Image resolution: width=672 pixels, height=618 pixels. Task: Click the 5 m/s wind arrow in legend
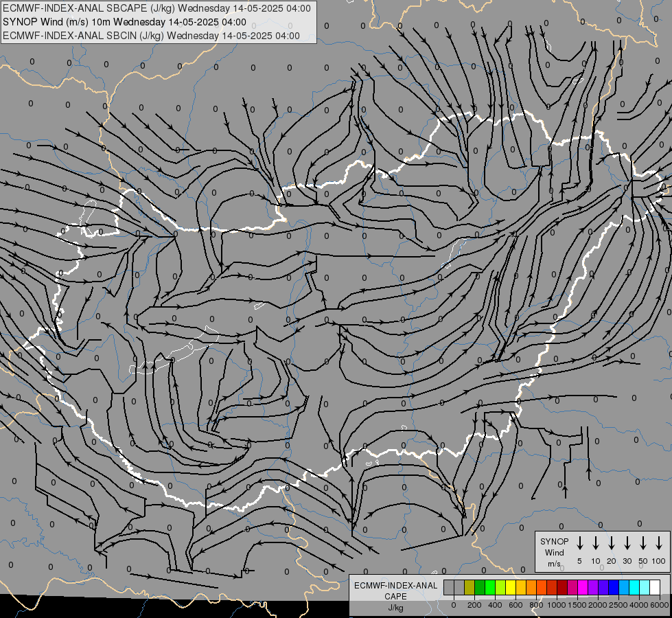[x=579, y=543]
